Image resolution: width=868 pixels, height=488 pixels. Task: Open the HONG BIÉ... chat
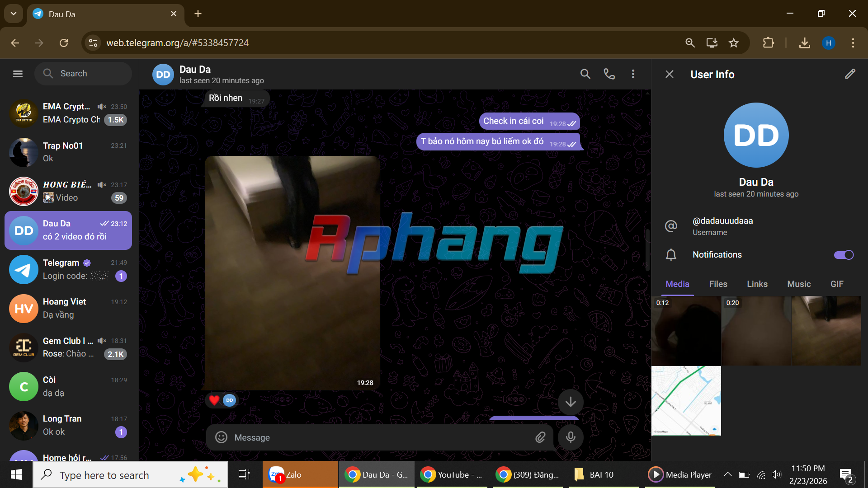[x=68, y=191]
